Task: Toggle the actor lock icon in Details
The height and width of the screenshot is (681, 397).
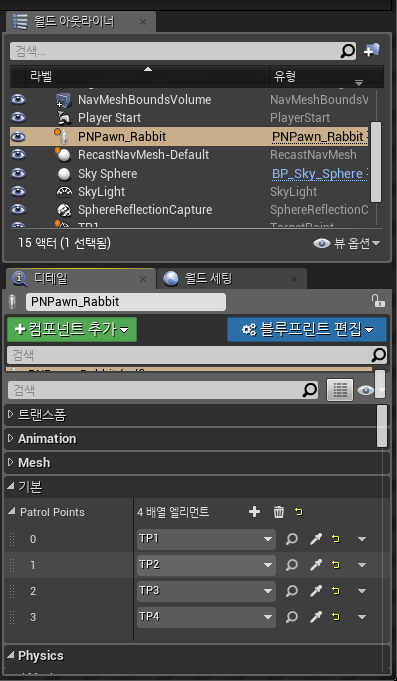Action: tap(377, 301)
